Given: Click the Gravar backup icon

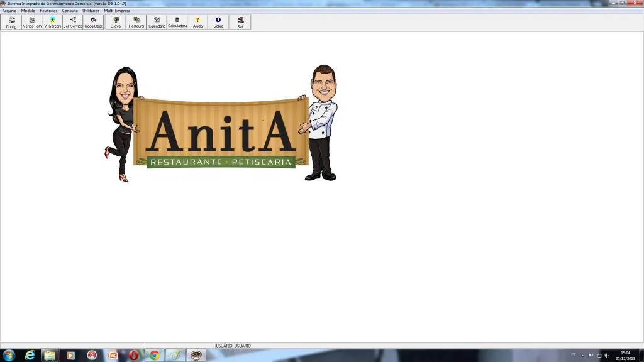Looking at the screenshot, I should [116, 23].
